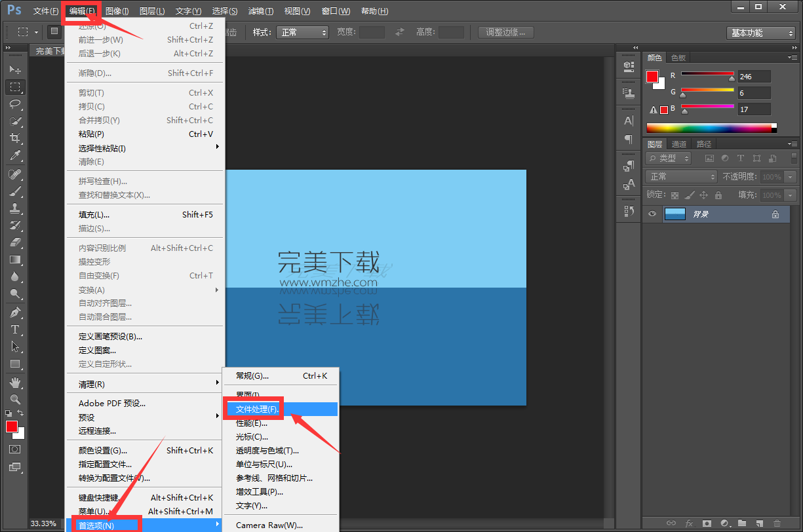
Task: Choose 文件处理(F) from the preferences submenu
Action: pyautogui.click(x=257, y=409)
